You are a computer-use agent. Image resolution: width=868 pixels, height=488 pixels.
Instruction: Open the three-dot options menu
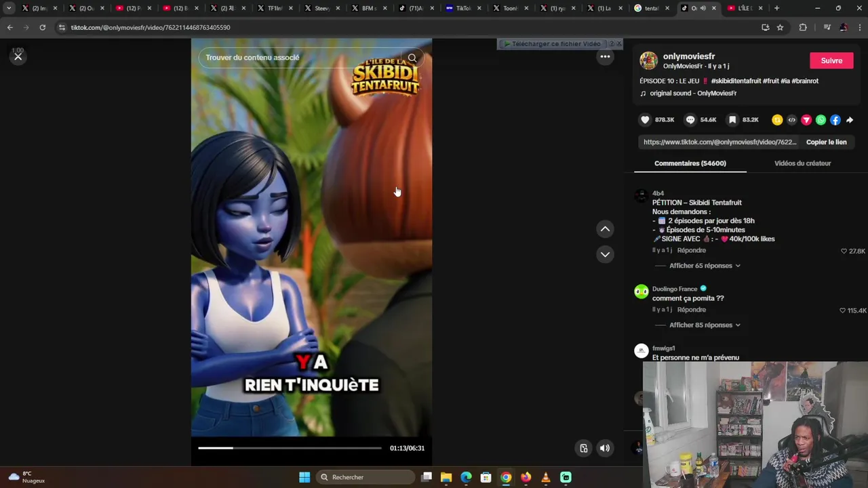point(605,57)
